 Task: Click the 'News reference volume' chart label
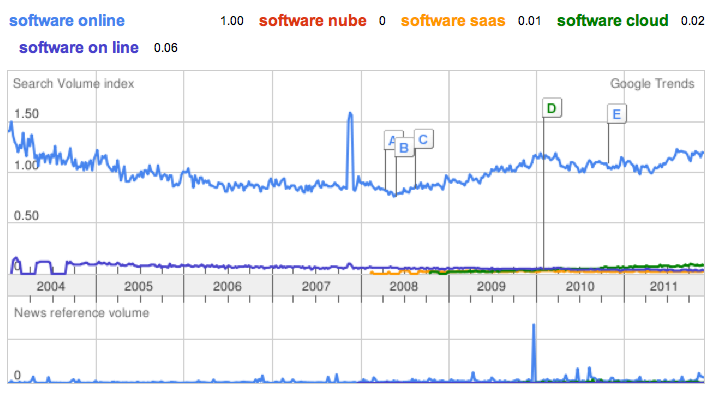tap(82, 313)
